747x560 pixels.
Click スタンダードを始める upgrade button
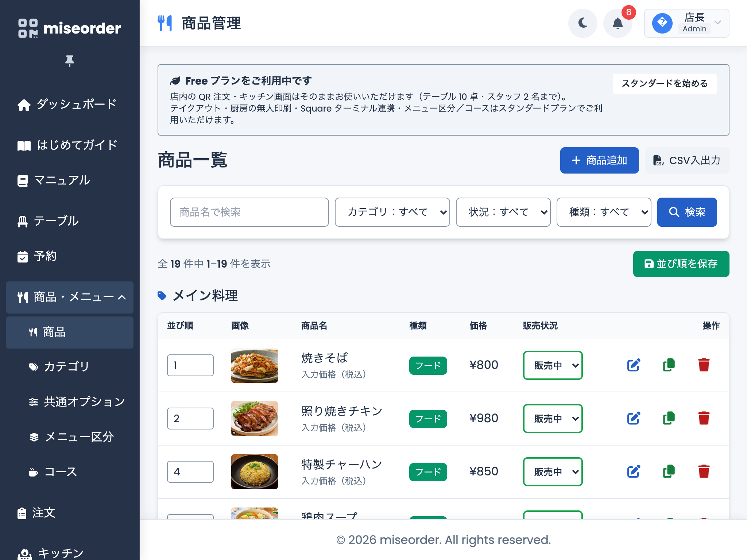coord(665,84)
